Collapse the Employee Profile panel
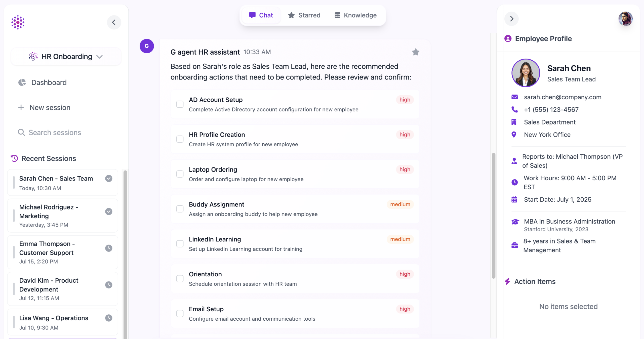 511,19
